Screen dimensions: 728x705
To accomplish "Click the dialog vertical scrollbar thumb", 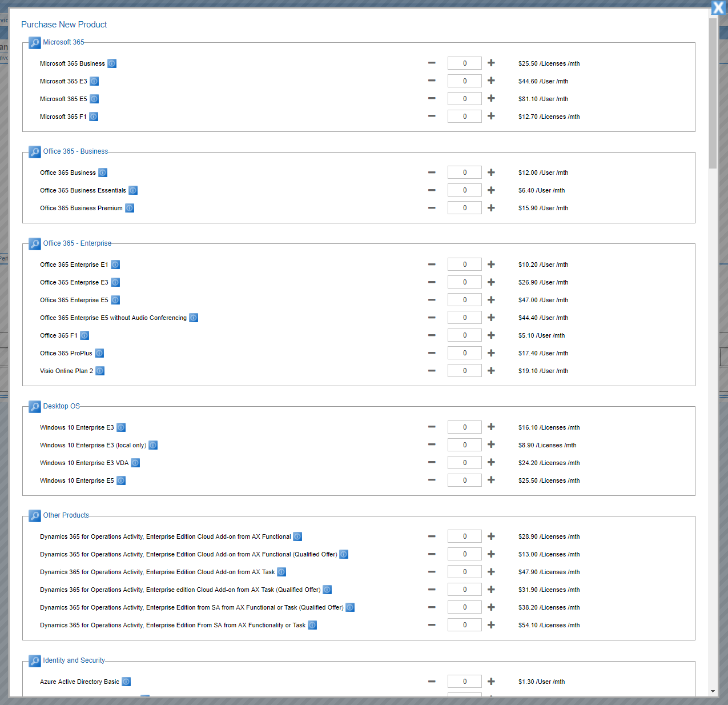I will (713, 93).
